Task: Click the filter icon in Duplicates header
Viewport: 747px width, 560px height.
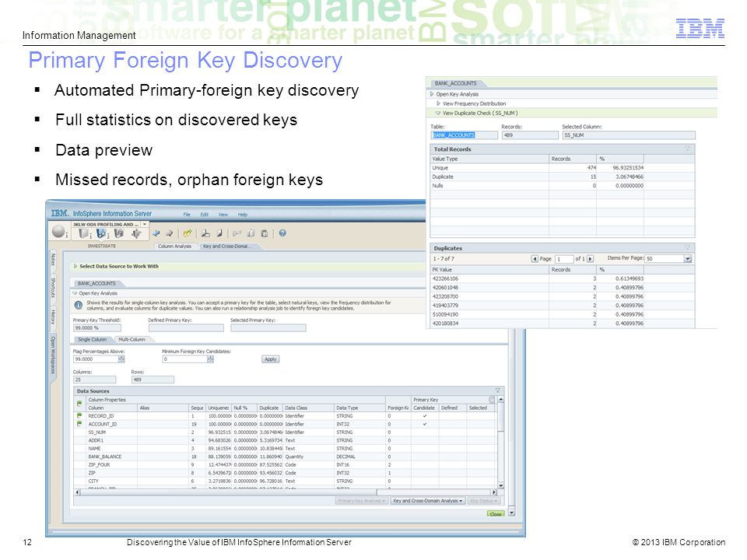Action: [687, 247]
